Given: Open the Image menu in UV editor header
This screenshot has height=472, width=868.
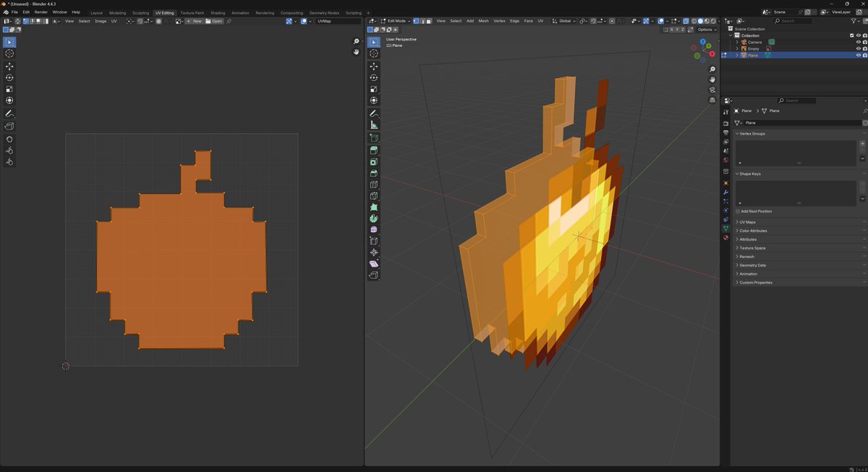Looking at the screenshot, I should [x=101, y=21].
